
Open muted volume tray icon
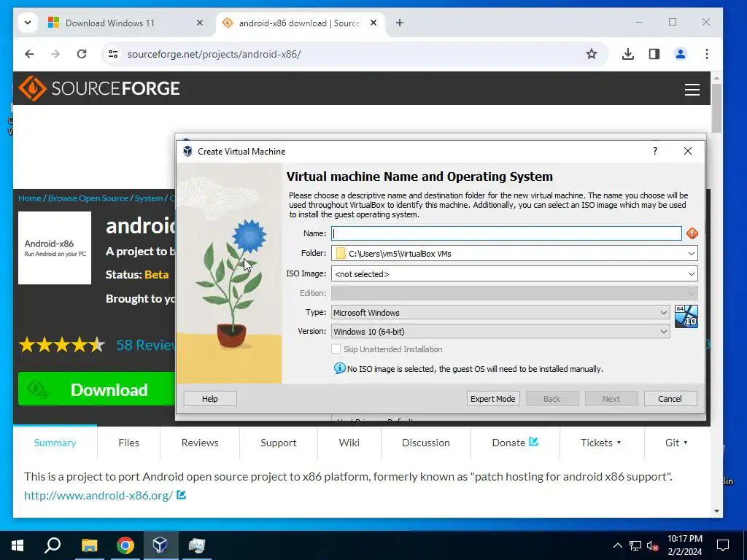tap(652, 545)
